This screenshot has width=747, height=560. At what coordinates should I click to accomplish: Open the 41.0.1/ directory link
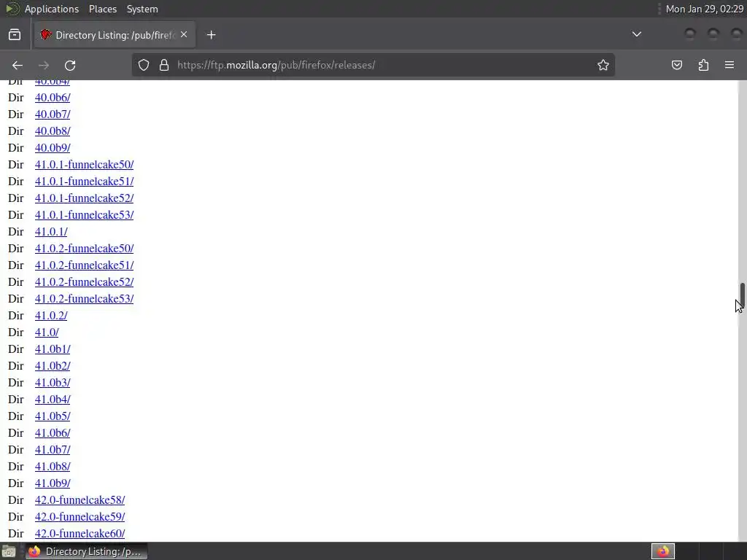point(51,232)
